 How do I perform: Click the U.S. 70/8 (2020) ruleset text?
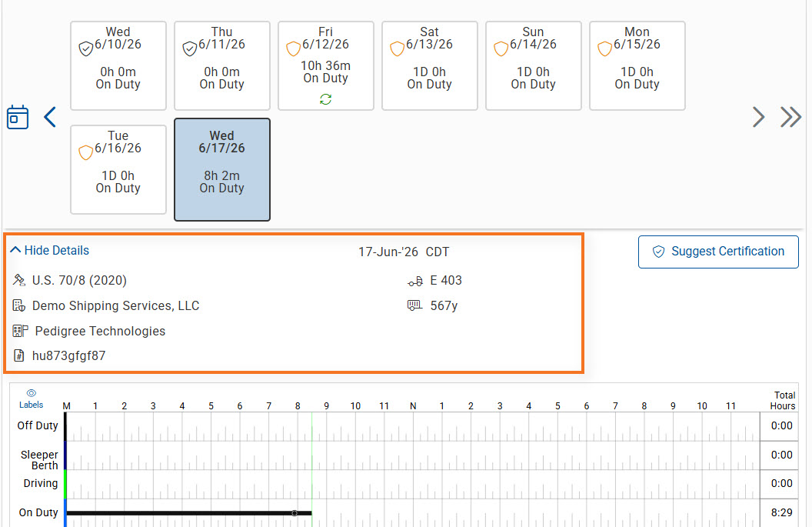[x=79, y=280]
